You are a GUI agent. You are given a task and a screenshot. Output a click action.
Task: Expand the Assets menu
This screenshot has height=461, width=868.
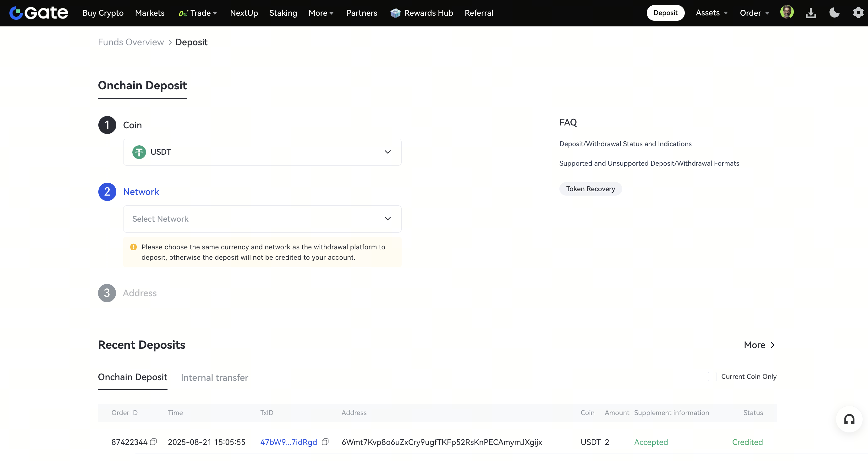pyautogui.click(x=711, y=13)
